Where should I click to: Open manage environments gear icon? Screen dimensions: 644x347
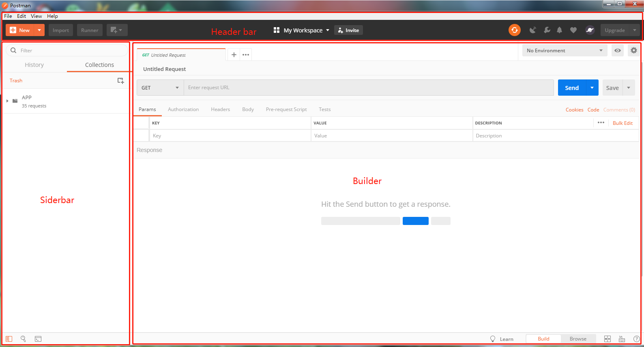point(634,50)
